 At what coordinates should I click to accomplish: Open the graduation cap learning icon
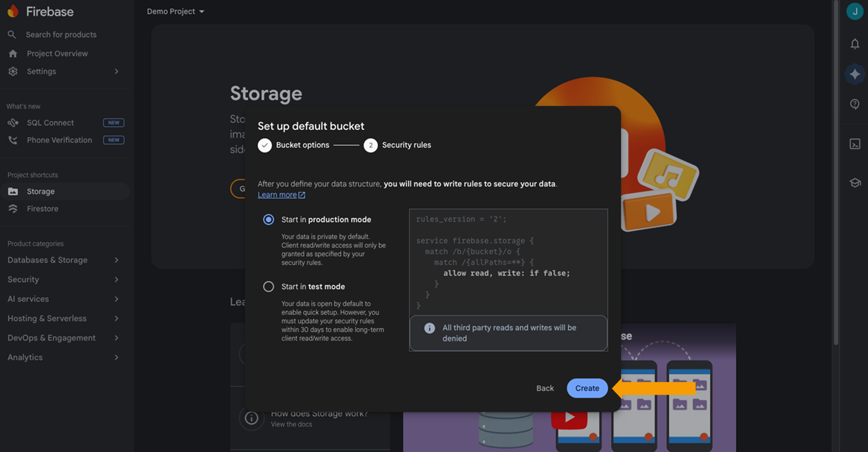coord(854,183)
